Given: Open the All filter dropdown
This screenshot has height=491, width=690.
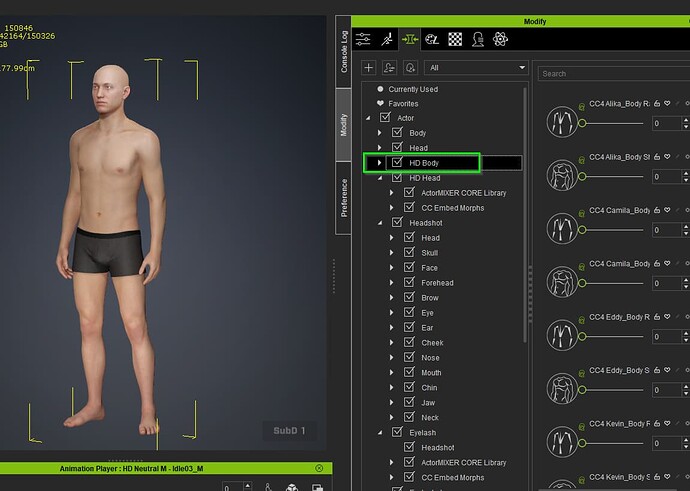Looking at the screenshot, I should coord(476,67).
